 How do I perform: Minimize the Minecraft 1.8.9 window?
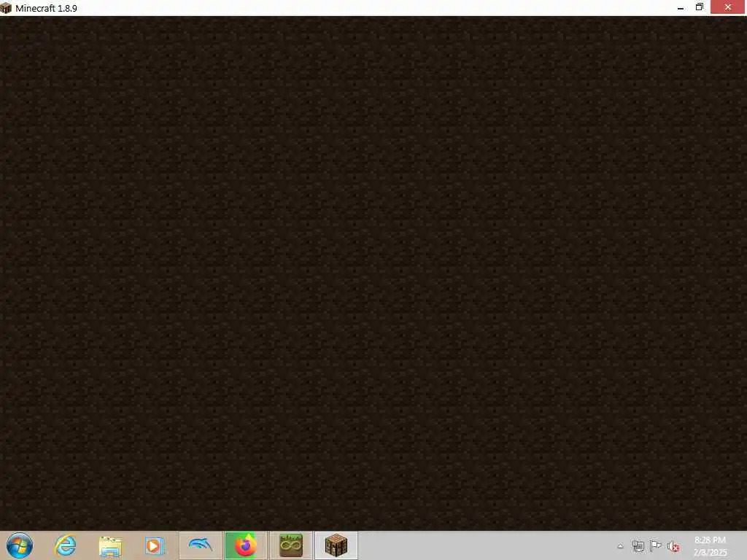[x=681, y=7]
